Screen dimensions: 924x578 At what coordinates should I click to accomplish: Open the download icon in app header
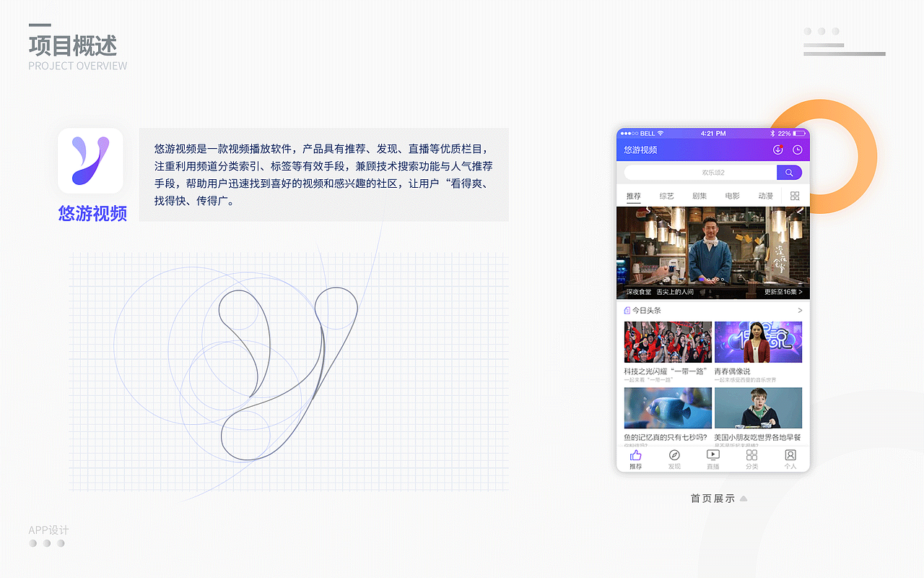pos(777,150)
